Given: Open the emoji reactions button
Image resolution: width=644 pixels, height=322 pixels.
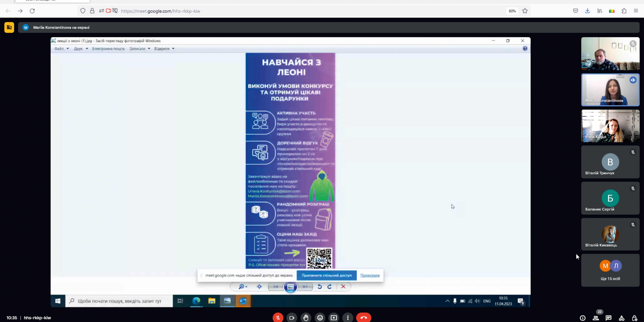Looking at the screenshot, I should [x=320, y=317].
